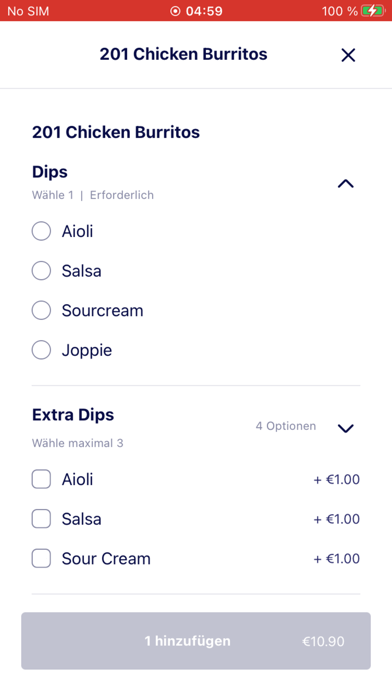Pick the Joppie dip option
The width and height of the screenshot is (392, 696).
[x=41, y=350]
